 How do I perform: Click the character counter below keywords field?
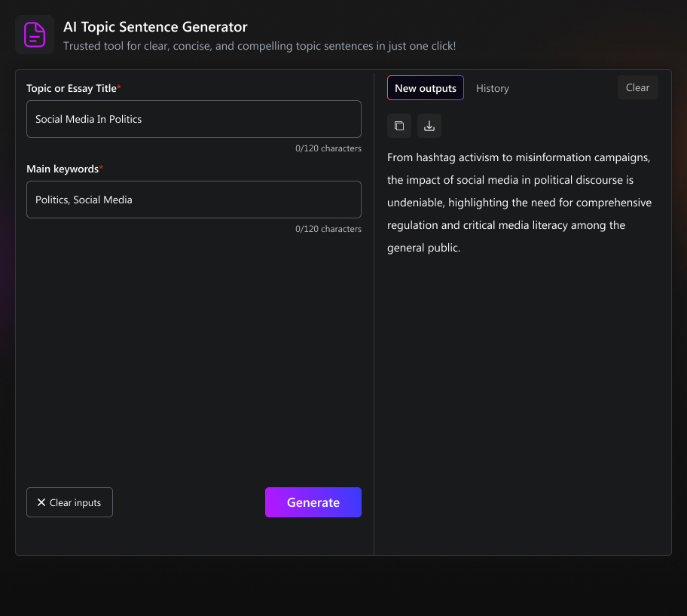click(328, 229)
